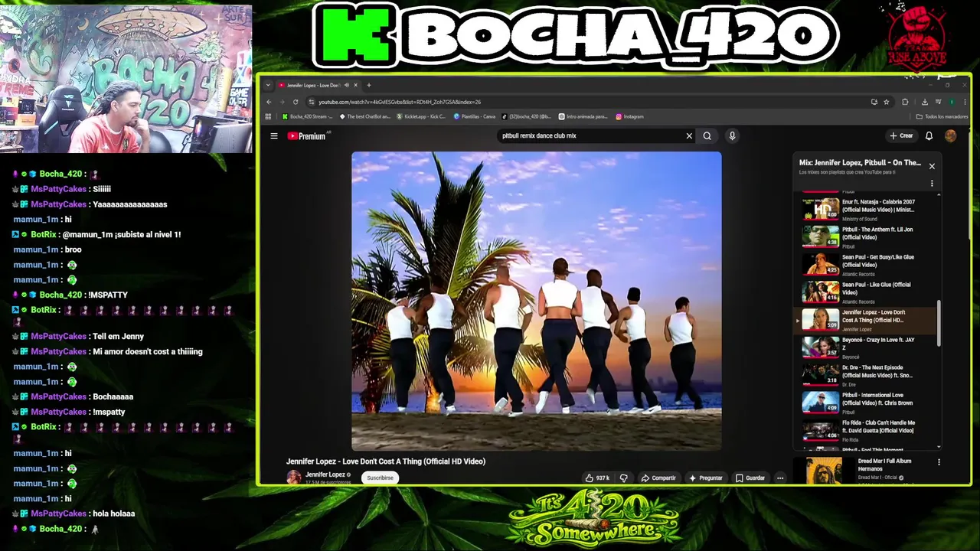Start voice search with the microphone icon
This screenshot has height=551, width=980.
point(732,136)
